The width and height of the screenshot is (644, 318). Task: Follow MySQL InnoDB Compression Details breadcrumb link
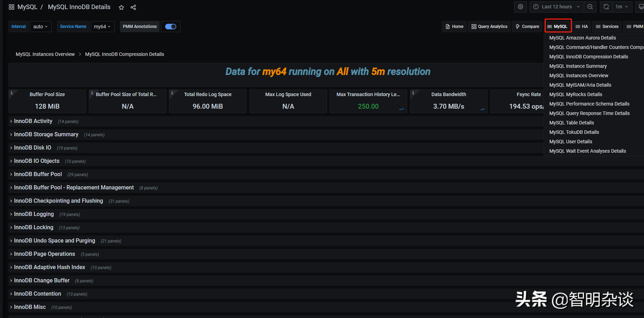point(125,54)
